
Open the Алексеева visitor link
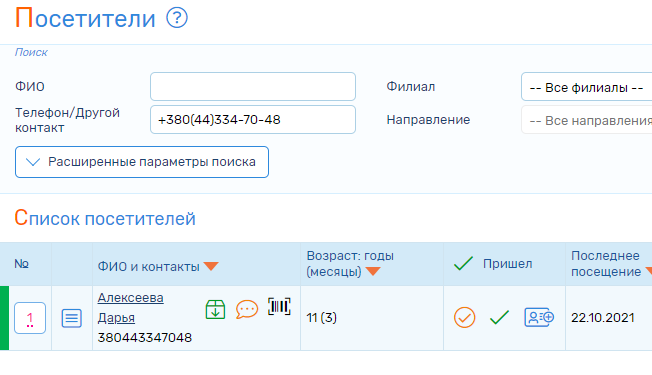131,298
